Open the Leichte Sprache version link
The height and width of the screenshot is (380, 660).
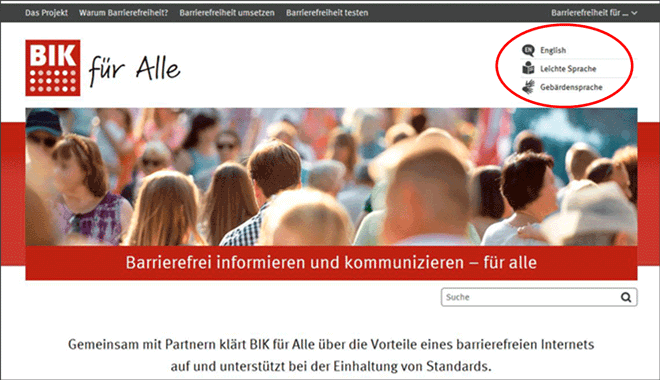click(x=568, y=69)
